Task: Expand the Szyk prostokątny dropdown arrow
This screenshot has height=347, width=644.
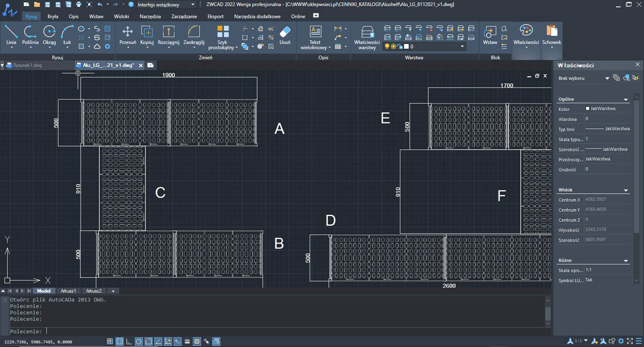Action: point(237,47)
